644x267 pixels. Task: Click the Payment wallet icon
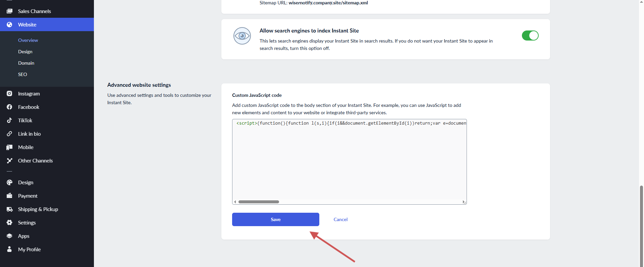(x=9, y=196)
